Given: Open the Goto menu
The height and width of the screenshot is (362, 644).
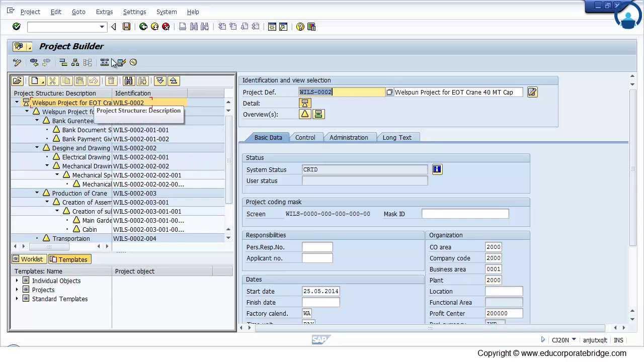Looking at the screenshot, I should [78, 12].
